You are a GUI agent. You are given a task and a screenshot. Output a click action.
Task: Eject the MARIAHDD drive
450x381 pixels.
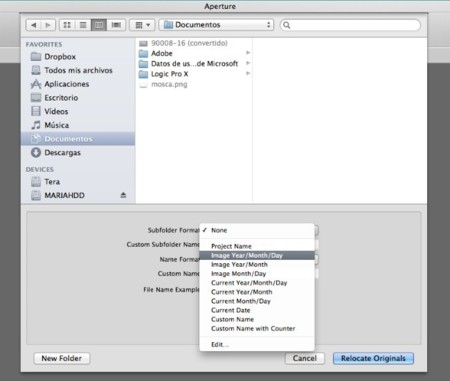[123, 195]
